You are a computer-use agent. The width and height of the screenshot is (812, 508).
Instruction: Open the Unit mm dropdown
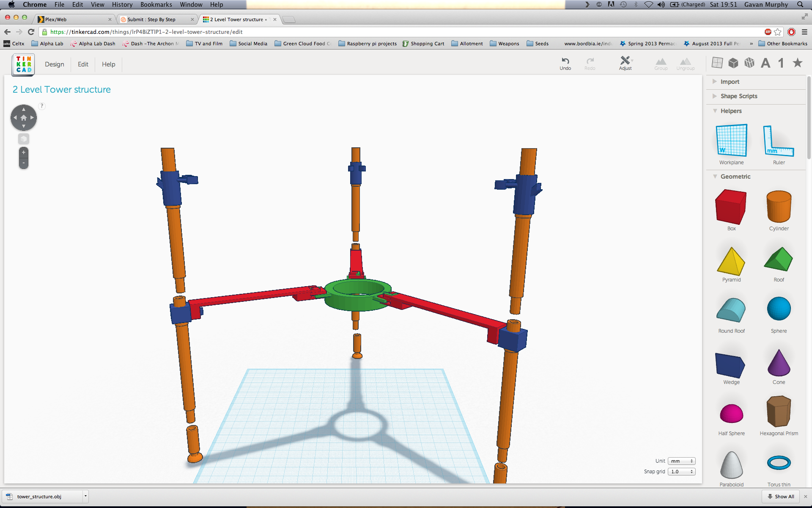[681, 461]
